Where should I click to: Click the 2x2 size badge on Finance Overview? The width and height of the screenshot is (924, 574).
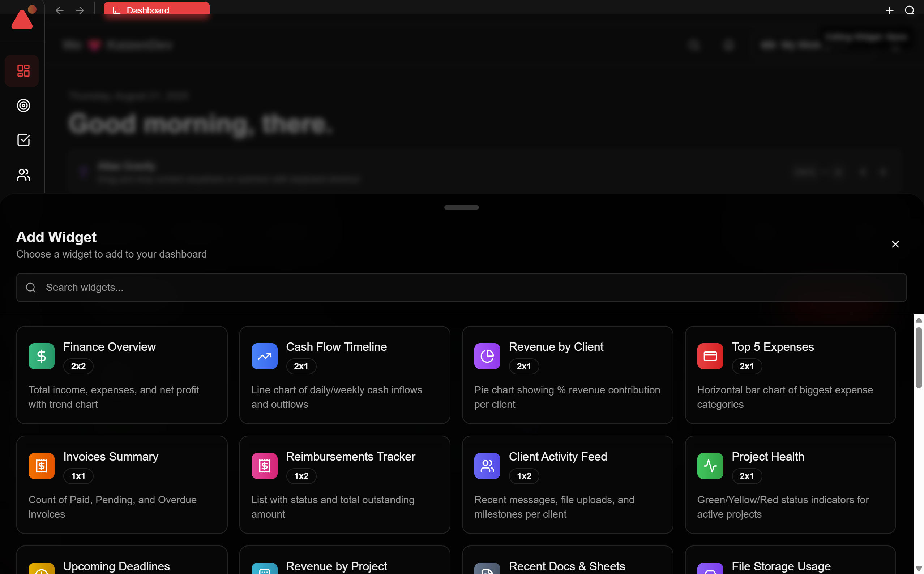pos(78,366)
